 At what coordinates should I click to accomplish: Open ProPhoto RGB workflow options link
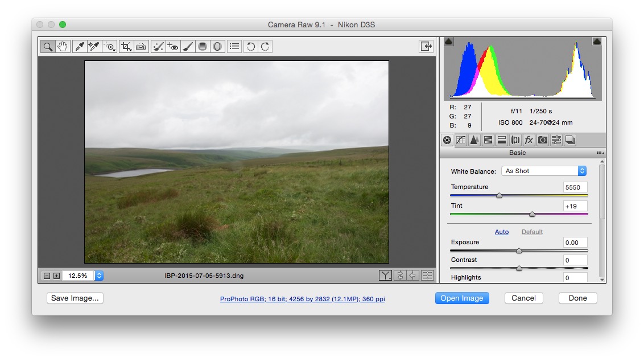tap(302, 299)
